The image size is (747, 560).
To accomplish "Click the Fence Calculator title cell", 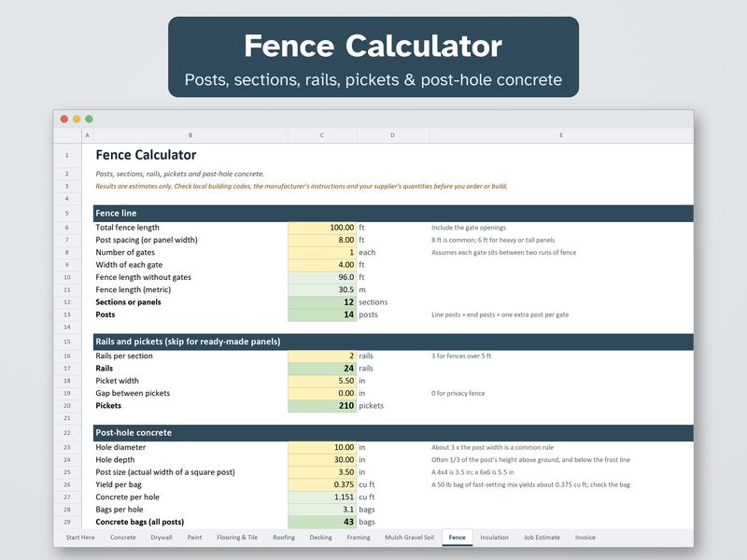I will pyautogui.click(x=146, y=155).
